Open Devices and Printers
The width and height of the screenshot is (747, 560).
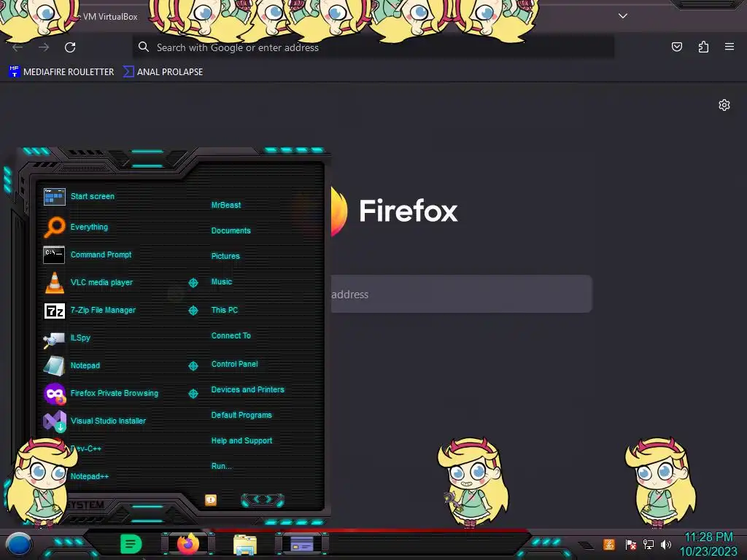pyautogui.click(x=248, y=389)
